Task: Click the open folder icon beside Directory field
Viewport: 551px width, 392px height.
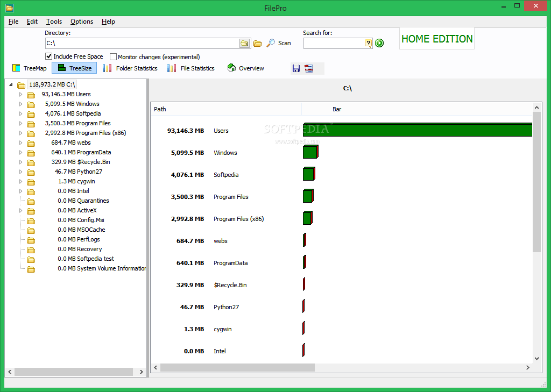Action: coord(258,43)
